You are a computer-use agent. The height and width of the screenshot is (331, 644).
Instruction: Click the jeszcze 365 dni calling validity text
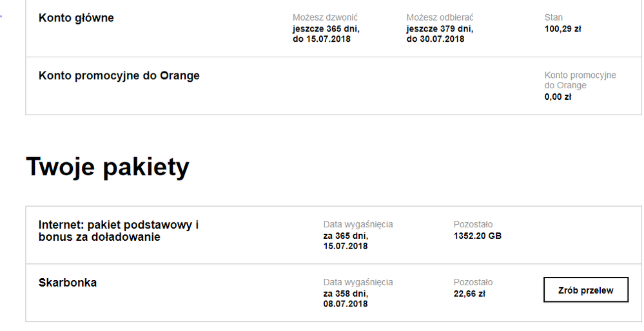(326, 28)
